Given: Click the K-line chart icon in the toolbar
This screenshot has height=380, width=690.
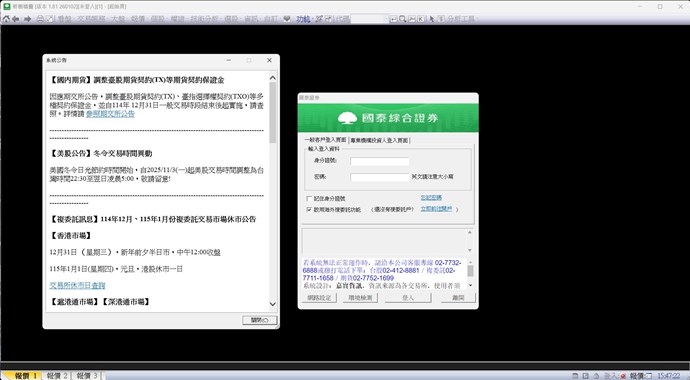Looking at the screenshot, I should [421, 19].
